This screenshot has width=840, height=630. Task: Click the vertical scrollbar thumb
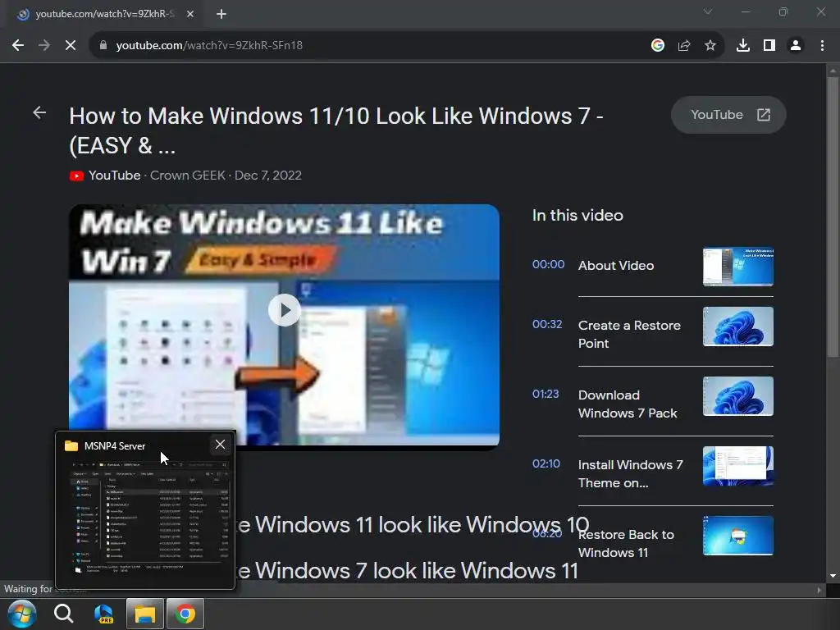833,217
